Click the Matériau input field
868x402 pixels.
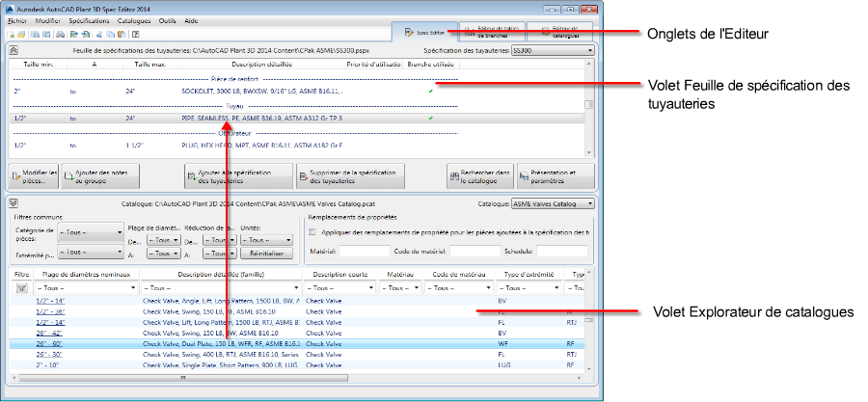coord(365,251)
